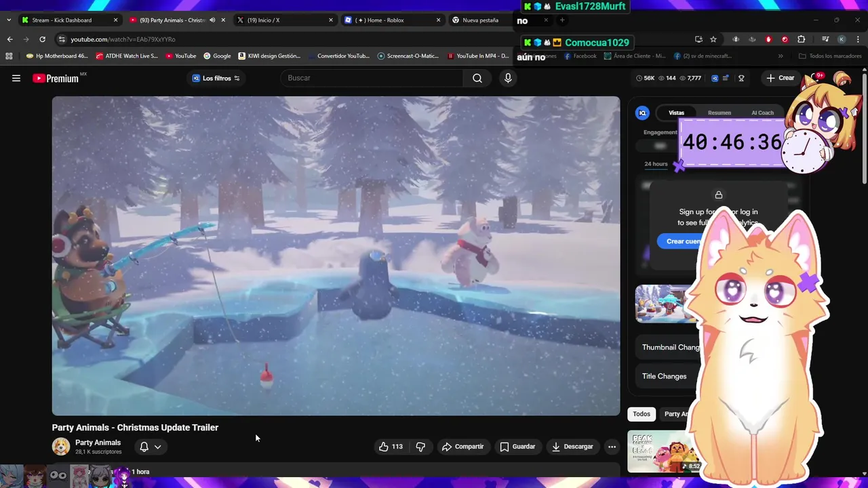Click the magnifier search button

(477, 78)
